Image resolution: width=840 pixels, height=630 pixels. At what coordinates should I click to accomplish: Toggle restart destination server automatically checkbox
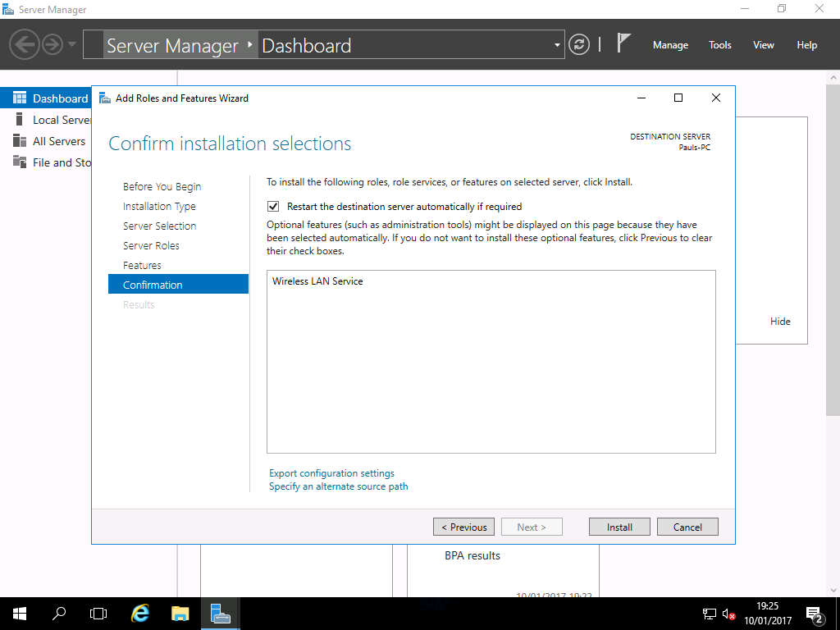(x=273, y=206)
